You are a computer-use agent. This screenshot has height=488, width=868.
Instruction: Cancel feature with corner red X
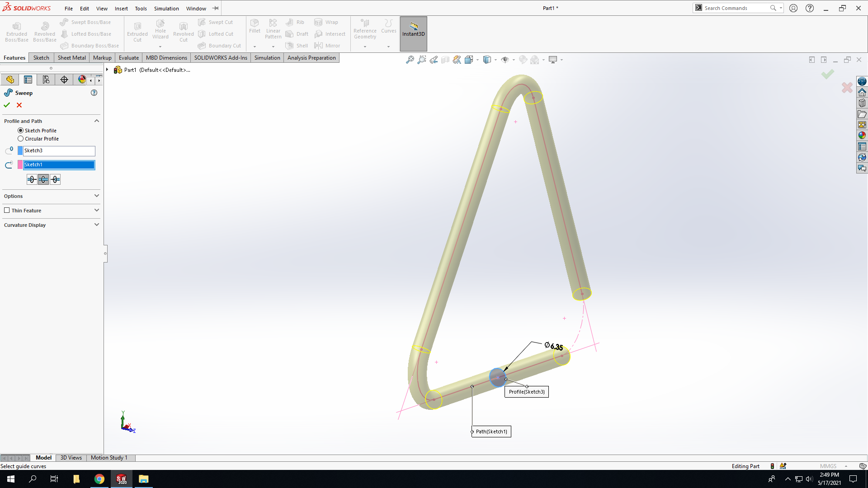tap(847, 88)
